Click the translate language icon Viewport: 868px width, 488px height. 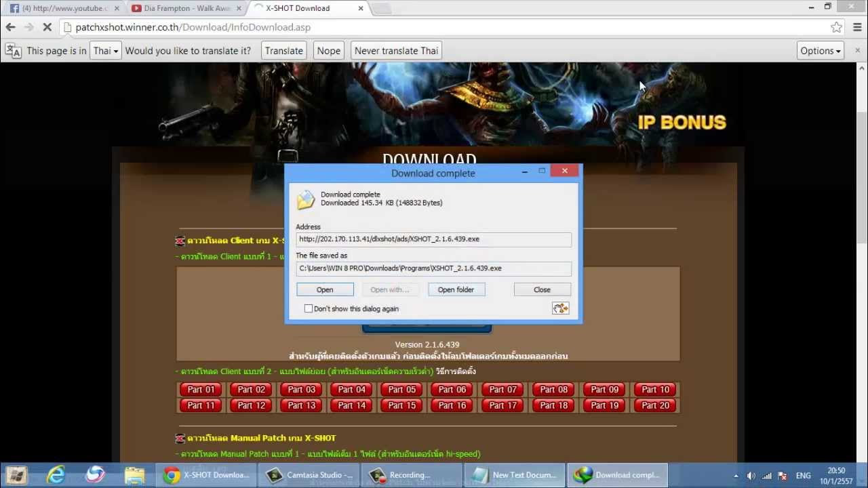pos(13,51)
